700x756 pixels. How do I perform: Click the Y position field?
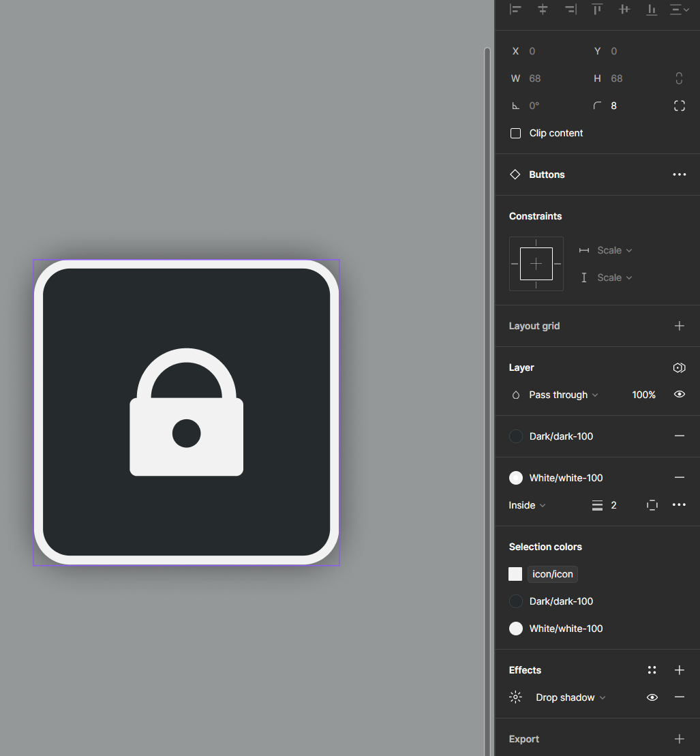[626, 51]
